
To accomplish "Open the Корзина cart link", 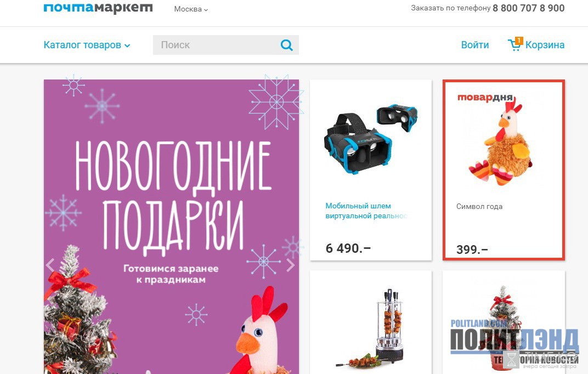I will pos(545,45).
